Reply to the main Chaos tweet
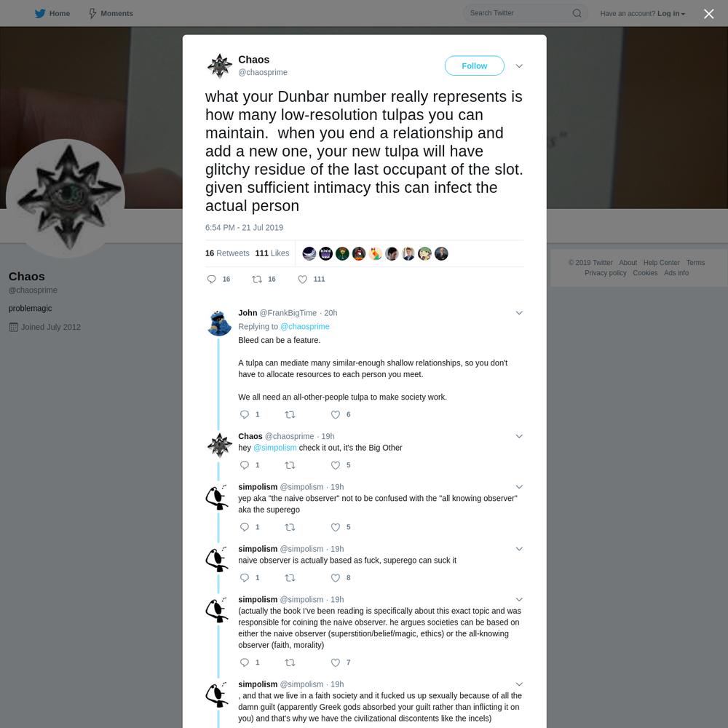 click(x=211, y=279)
